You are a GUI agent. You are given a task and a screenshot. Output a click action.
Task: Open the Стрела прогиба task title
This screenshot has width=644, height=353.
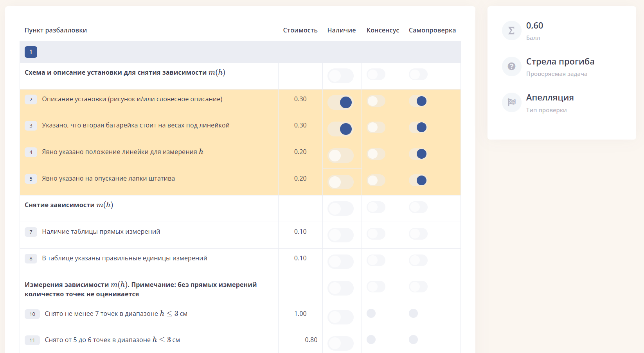(x=560, y=61)
